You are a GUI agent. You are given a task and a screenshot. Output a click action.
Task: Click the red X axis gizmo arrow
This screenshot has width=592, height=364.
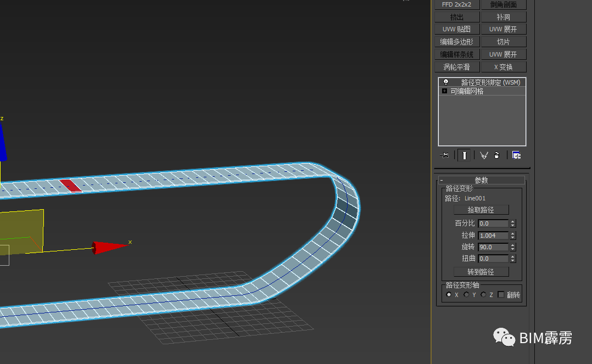pos(110,247)
